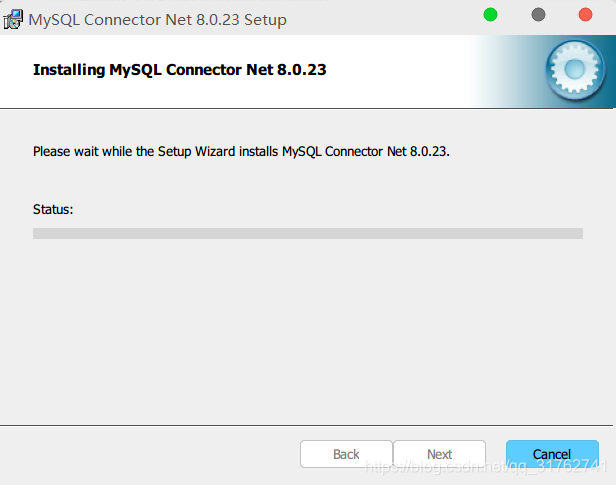Click 'MySQL Connector Net 8.0.23 Setup' window title
The image size is (616, 485).
pyautogui.click(x=158, y=20)
